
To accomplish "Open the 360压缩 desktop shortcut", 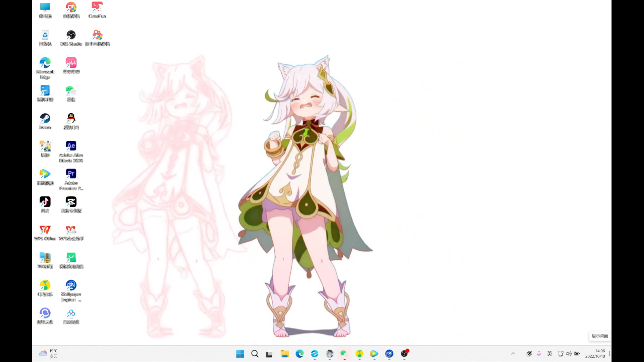I will tap(45, 261).
